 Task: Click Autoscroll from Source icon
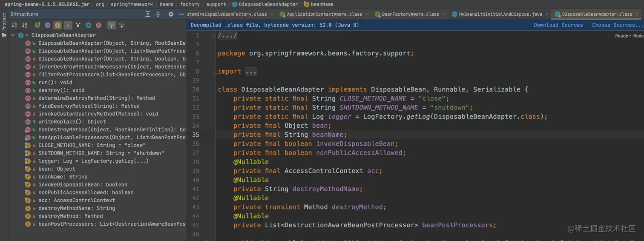click(121, 26)
